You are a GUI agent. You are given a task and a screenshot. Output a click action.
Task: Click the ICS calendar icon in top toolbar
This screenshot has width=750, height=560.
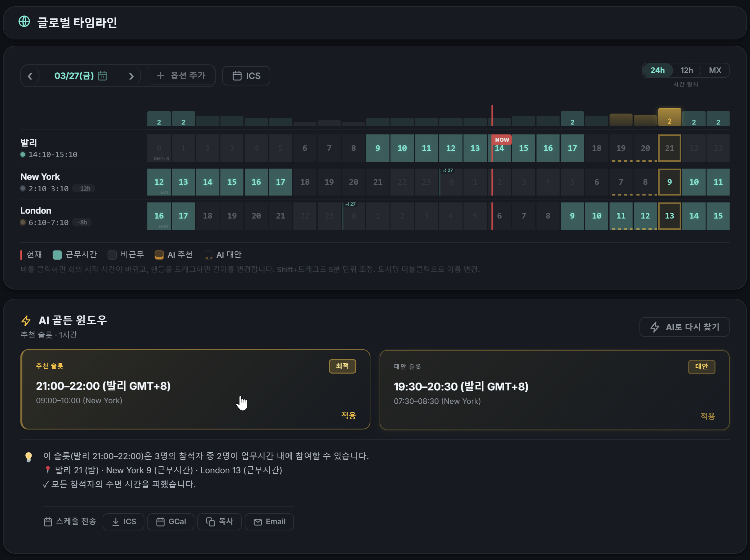click(238, 75)
